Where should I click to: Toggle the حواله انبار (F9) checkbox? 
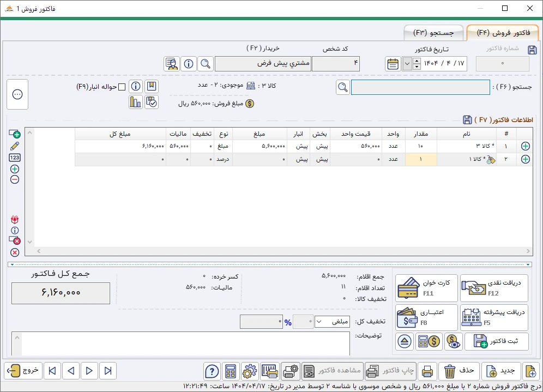click(122, 87)
